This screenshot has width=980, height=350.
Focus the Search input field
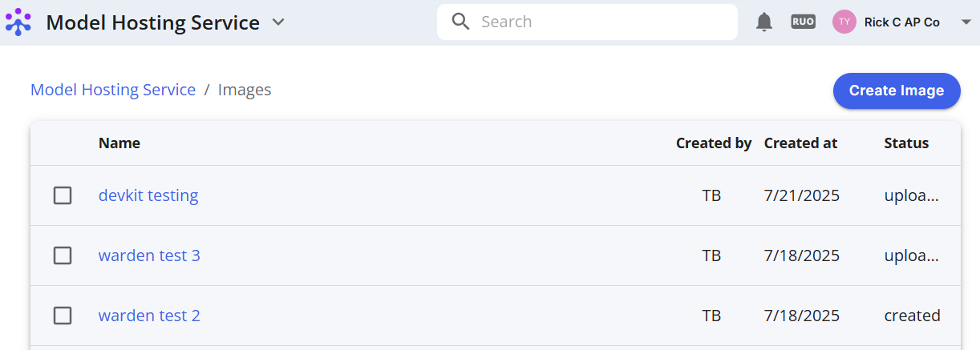click(x=587, y=22)
